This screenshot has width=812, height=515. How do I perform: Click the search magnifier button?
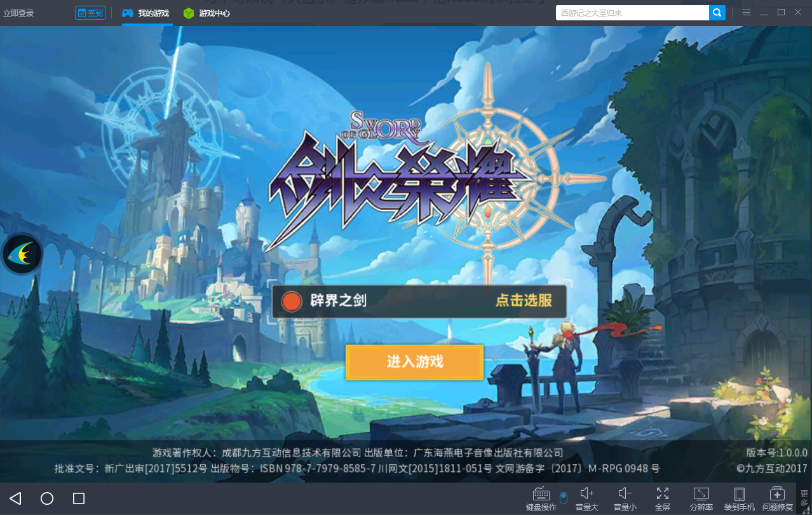tap(717, 13)
